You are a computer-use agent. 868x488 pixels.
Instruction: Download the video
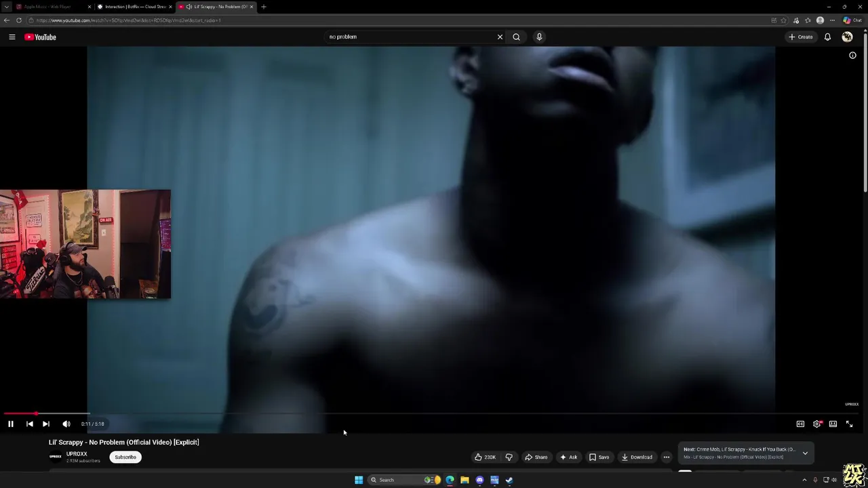click(x=637, y=457)
